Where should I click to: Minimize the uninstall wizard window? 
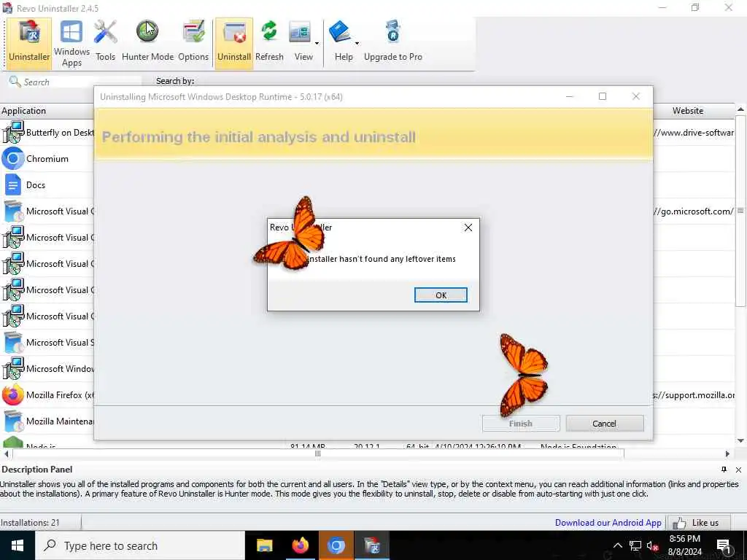point(569,96)
